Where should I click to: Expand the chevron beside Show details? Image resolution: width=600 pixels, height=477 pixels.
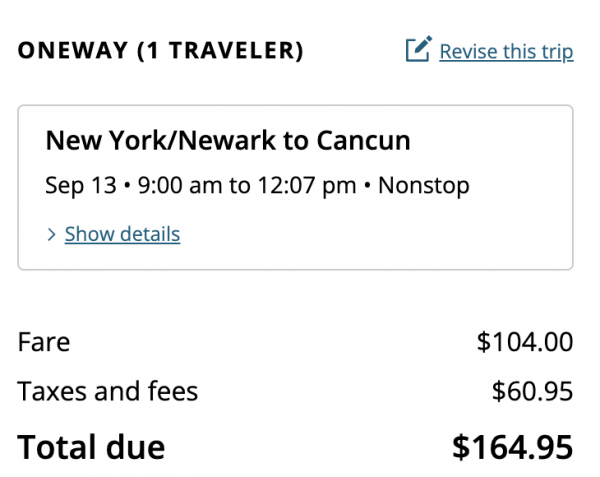52,235
